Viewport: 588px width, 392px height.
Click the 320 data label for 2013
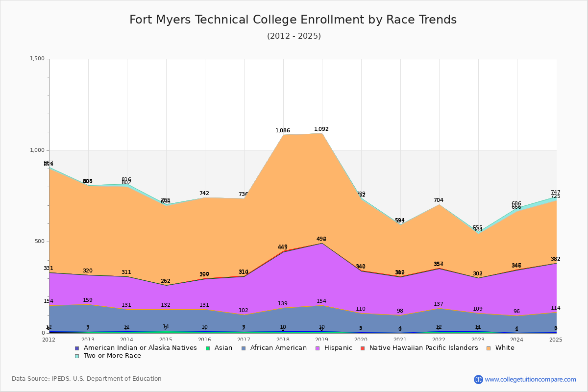pyautogui.click(x=88, y=271)
